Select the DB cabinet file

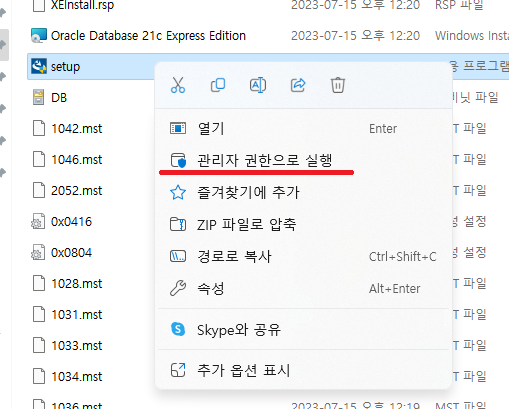(59, 98)
